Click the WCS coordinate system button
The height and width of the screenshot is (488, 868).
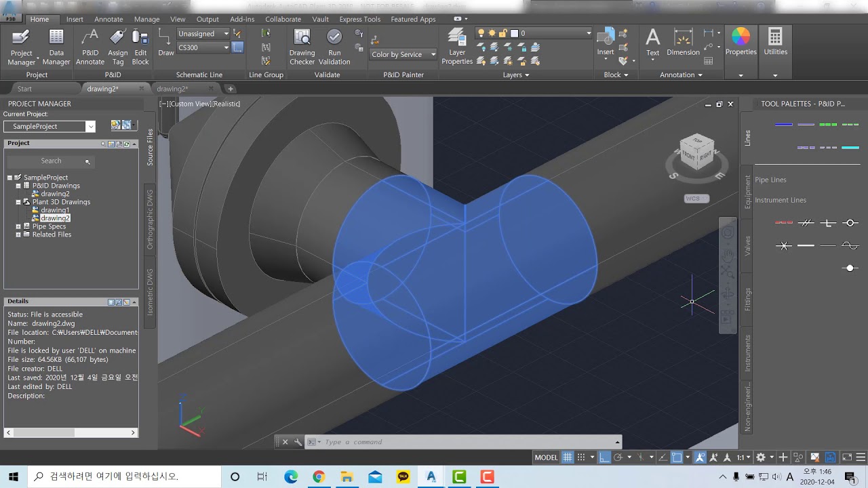[x=696, y=199]
